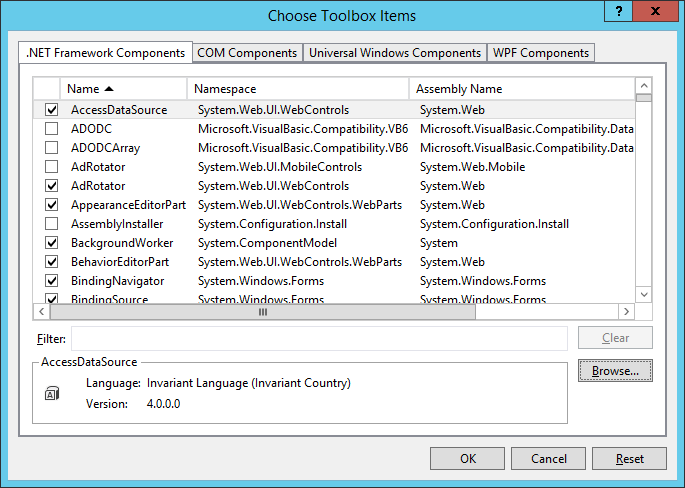Click the horizontal scrollbar left arrow

tap(42, 311)
